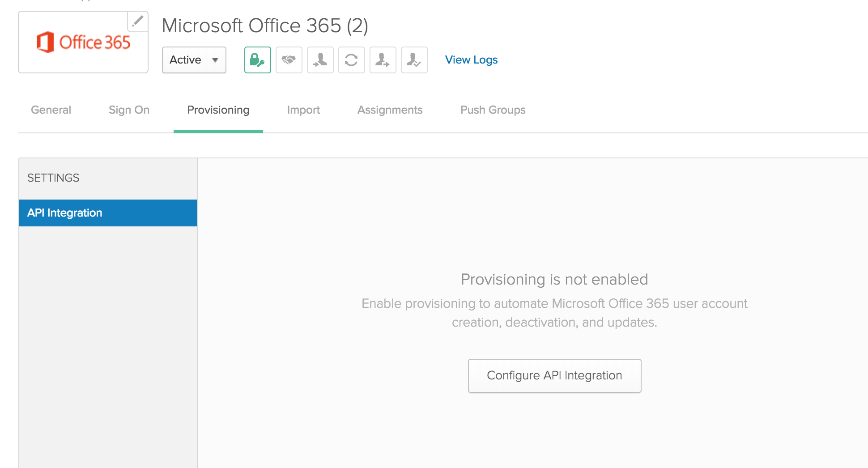868x468 pixels.
Task: Click the green lock and key icon
Action: [257, 60]
